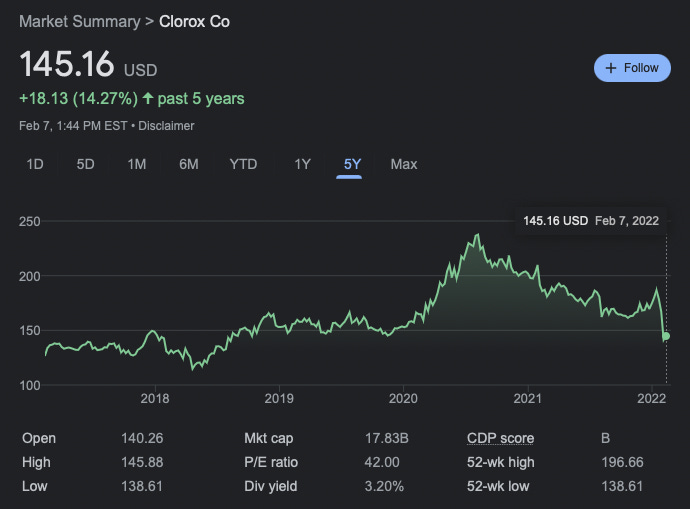Viewport: 690px width, 509px height.
Task: Choose the 1Y range tab
Action: pos(302,164)
